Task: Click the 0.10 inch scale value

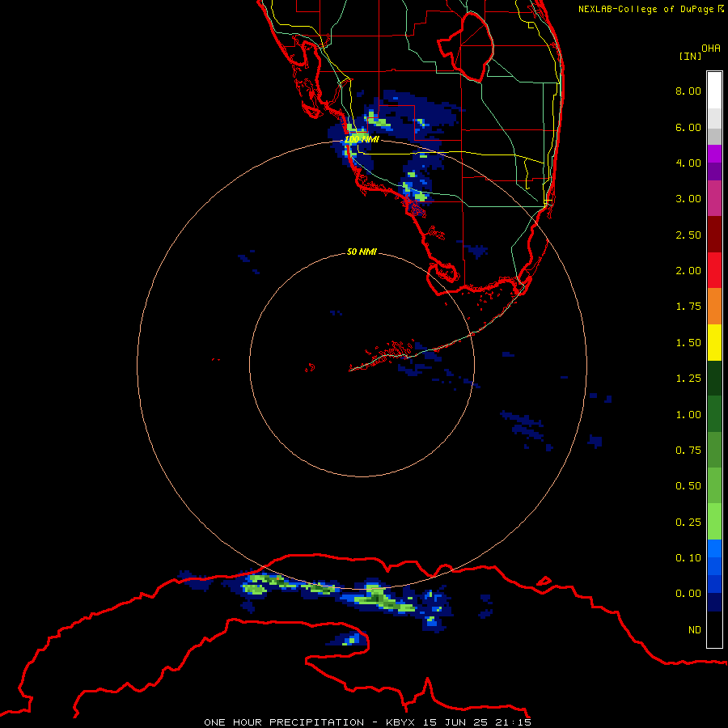Action: click(688, 558)
